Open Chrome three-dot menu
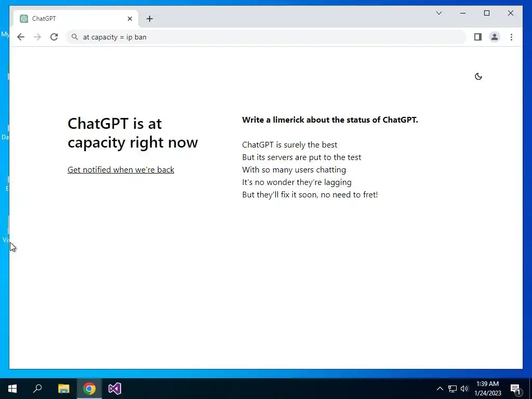 (511, 37)
